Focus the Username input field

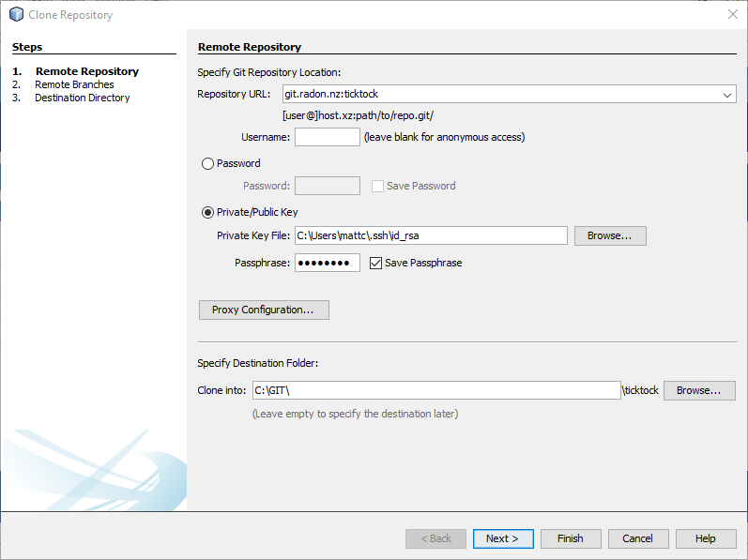pyautogui.click(x=328, y=137)
